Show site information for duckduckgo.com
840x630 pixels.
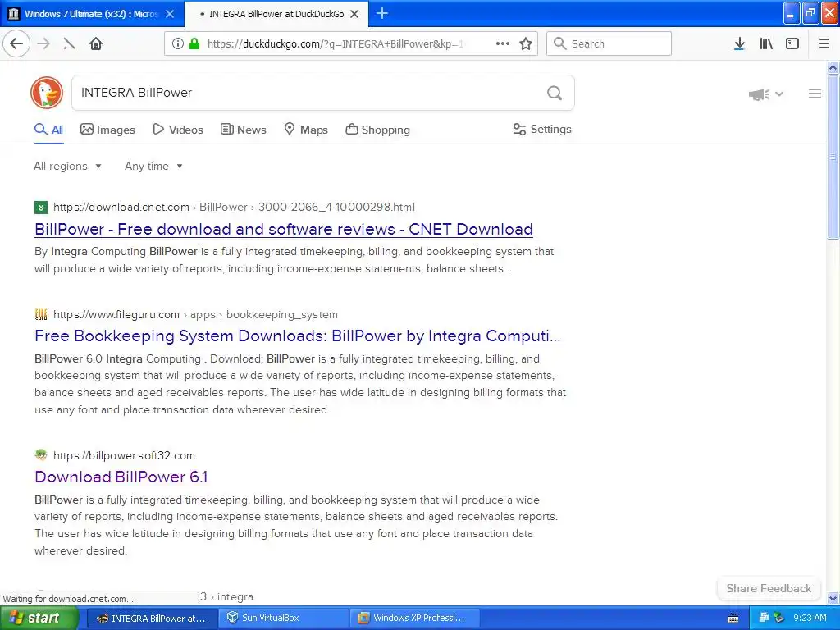178,43
